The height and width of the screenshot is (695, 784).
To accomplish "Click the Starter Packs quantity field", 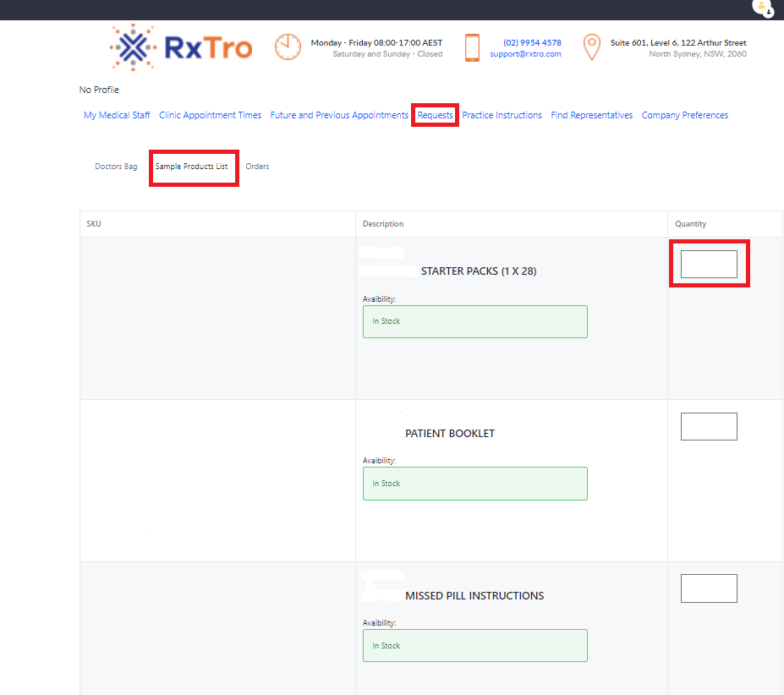I will (x=709, y=264).
